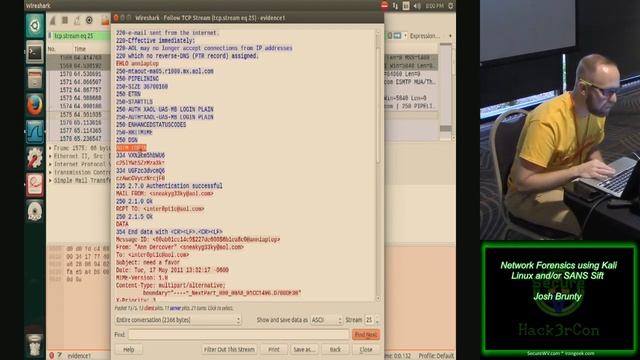Click the stop capture toolbar icon
The width and height of the screenshot is (640, 360).
pyautogui.click(x=64, y=20)
